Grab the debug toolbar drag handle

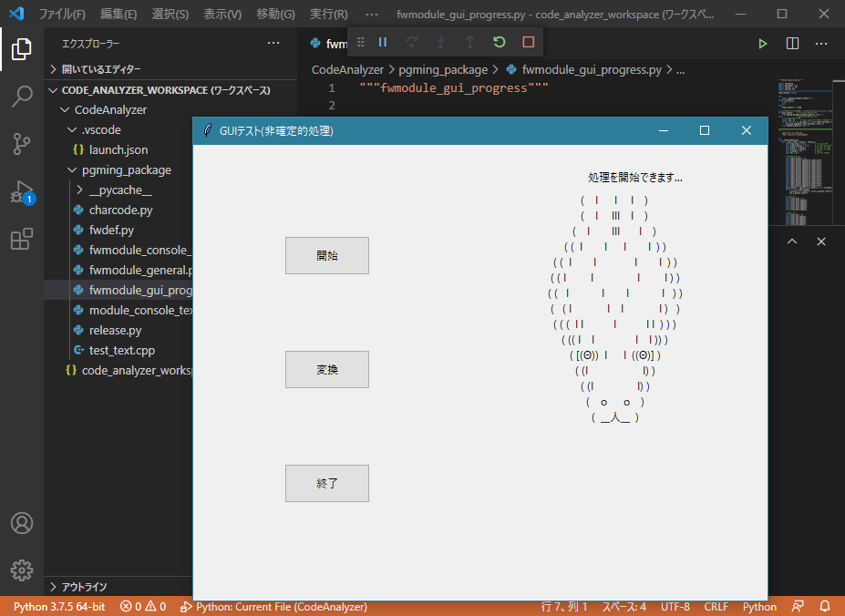(x=361, y=42)
